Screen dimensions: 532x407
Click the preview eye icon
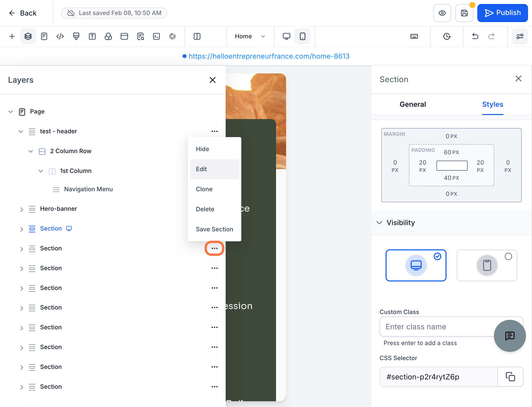pos(442,13)
